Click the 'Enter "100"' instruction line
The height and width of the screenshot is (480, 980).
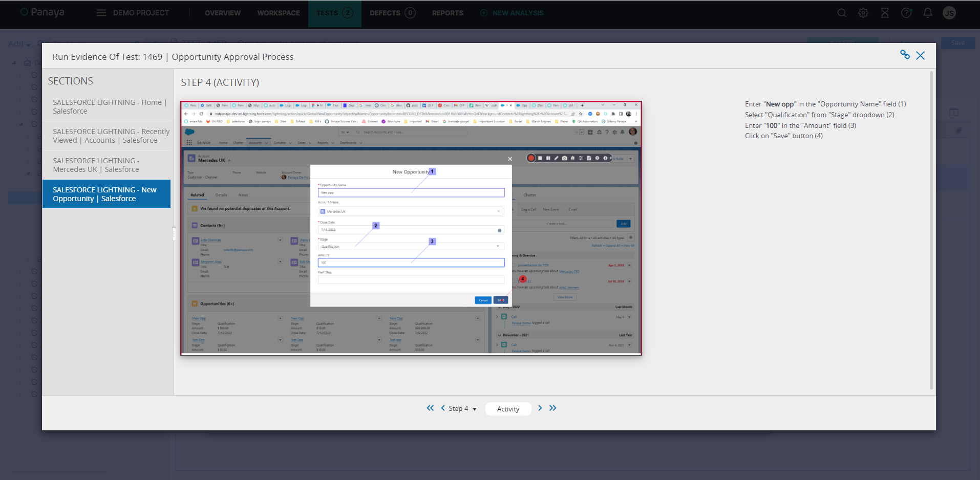point(800,125)
